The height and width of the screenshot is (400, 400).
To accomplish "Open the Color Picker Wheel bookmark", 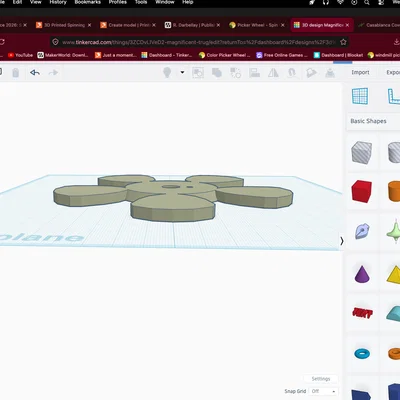I will 224,55.
